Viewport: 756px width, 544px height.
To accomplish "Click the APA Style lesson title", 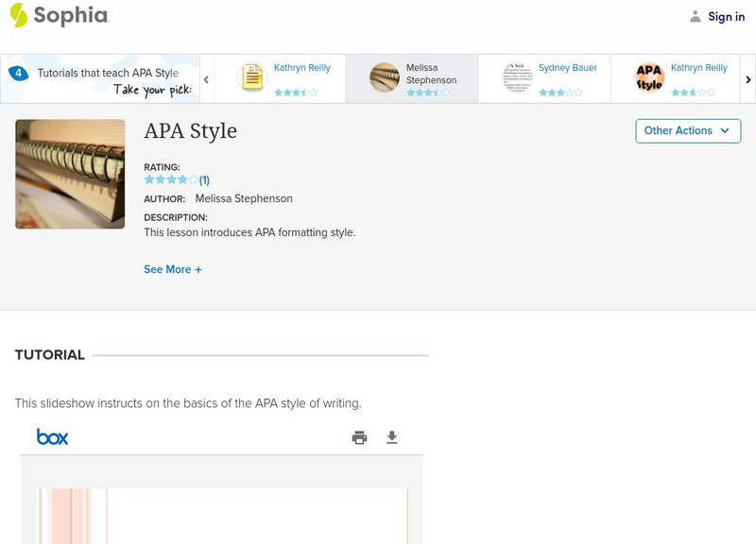I will click(190, 131).
